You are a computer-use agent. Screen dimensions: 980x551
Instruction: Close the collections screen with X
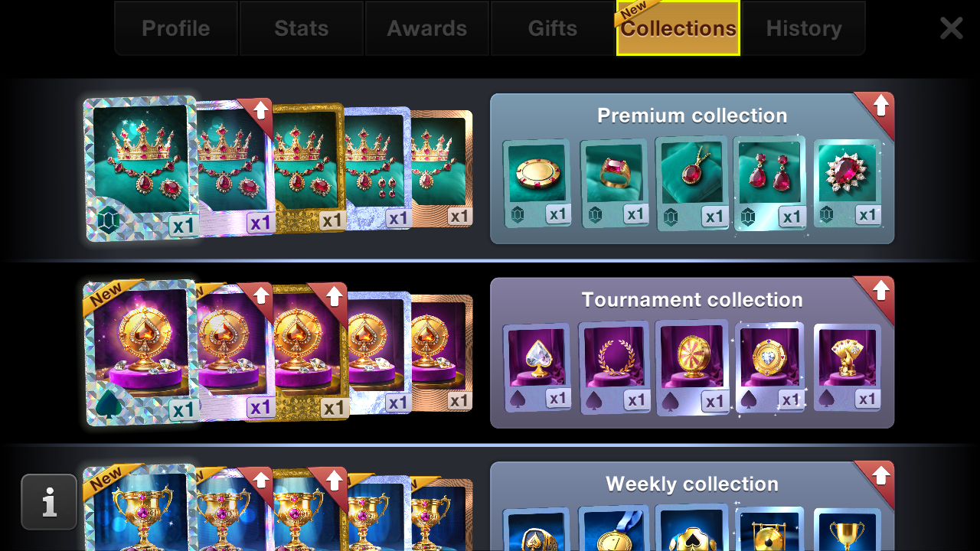click(x=952, y=28)
